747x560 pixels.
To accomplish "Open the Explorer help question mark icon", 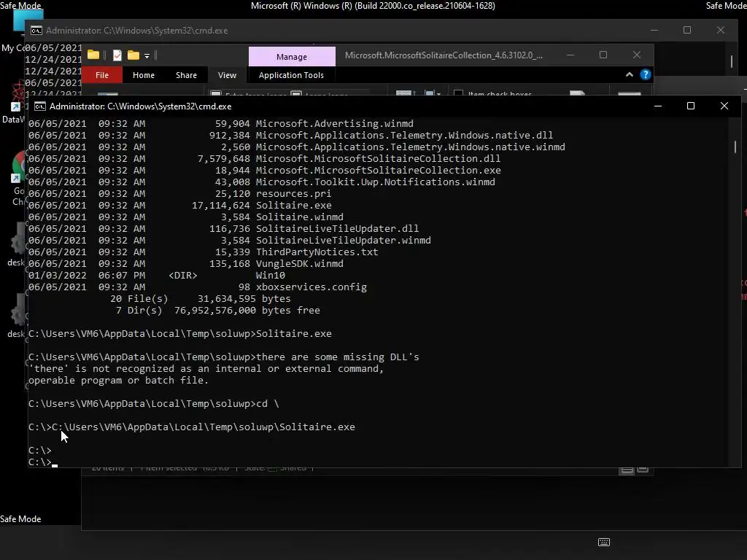I will pyautogui.click(x=645, y=75).
